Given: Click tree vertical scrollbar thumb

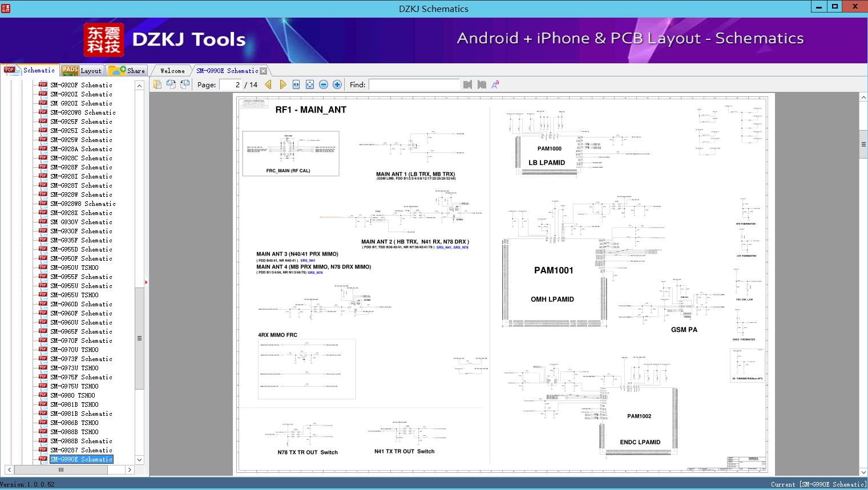Looking at the screenshot, I should pos(139,338).
